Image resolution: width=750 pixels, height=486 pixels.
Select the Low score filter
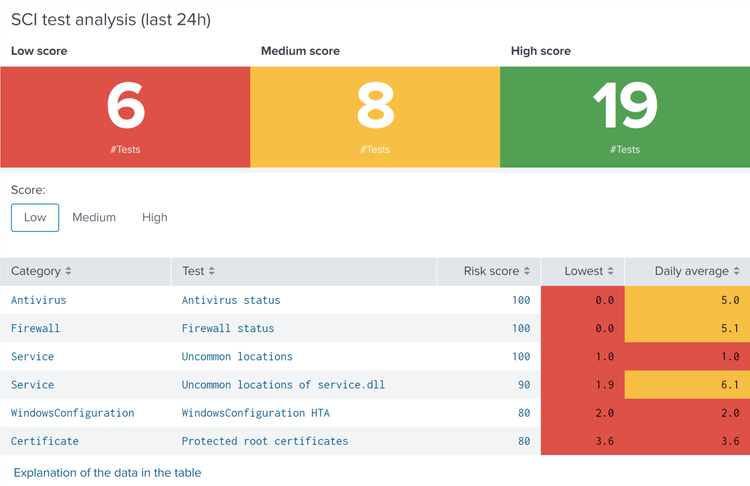coord(35,218)
